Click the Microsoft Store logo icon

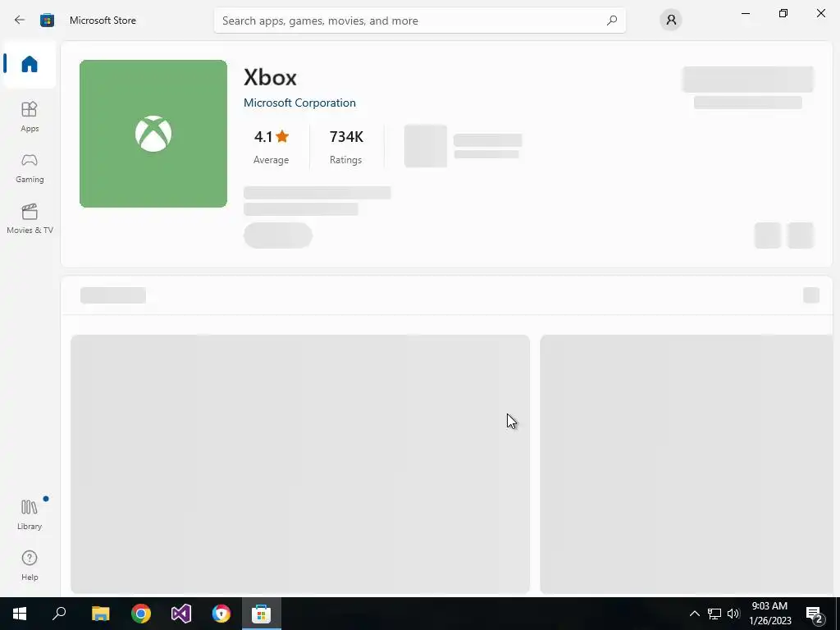point(47,21)
